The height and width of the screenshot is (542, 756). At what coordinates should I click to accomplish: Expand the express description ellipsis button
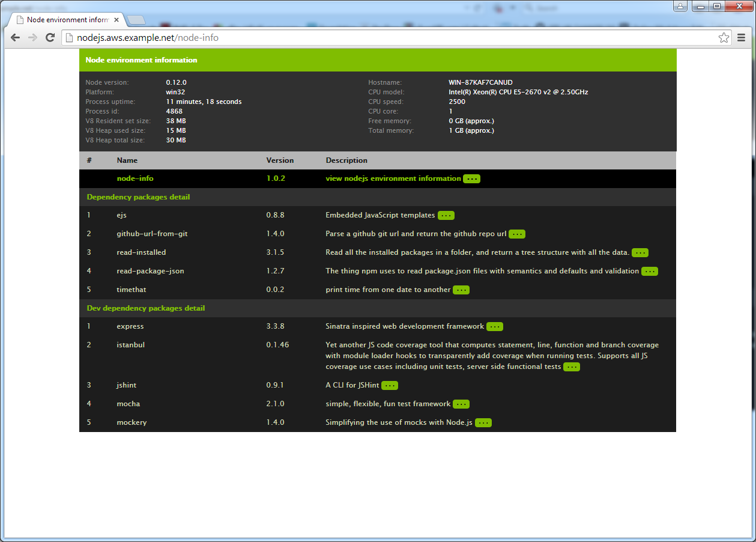pyautogui.click(x=494, y=327)
